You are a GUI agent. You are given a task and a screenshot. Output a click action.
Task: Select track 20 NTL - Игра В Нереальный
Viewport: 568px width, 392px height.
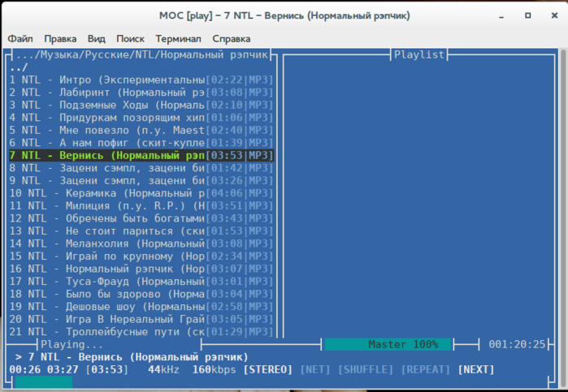[x=141, y=319]
